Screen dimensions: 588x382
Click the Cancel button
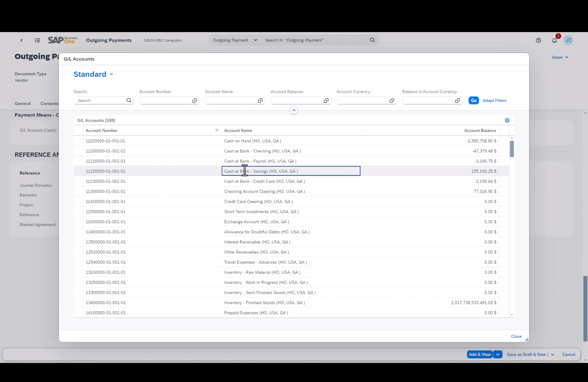(569, 354)
